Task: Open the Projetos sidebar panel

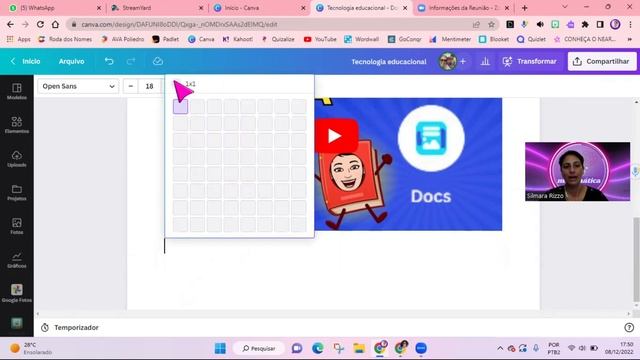Action: (x=17, y=192)
